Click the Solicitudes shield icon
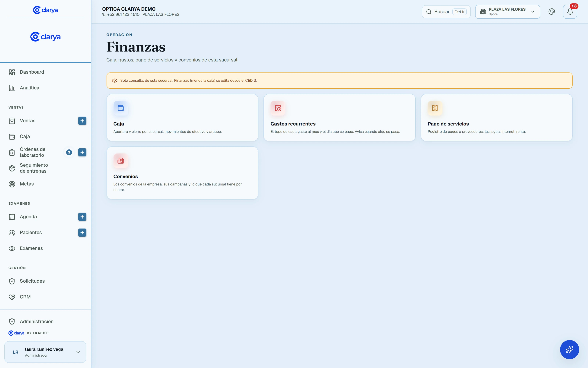588x368 pixels. pyautogui.click(x=12, y=281)
